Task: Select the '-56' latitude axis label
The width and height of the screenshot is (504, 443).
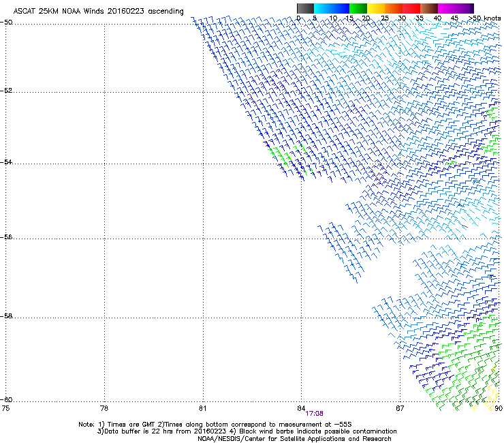Action: [x=6, y=236]
